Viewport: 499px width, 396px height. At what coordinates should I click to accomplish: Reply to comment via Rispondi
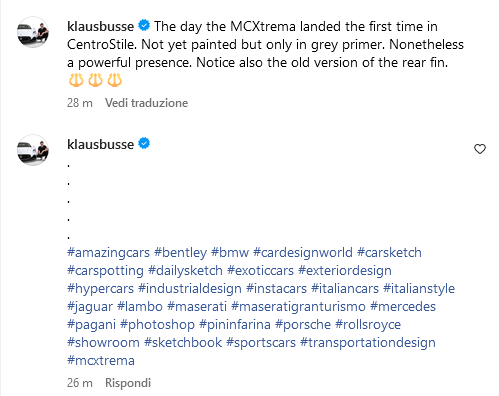(x=128, y=383)
